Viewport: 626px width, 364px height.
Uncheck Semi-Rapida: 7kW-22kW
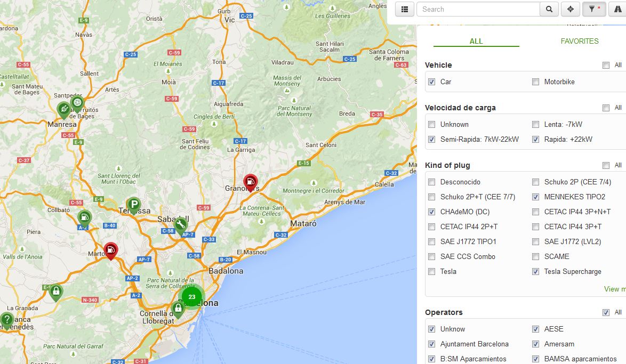click(431, 139)
